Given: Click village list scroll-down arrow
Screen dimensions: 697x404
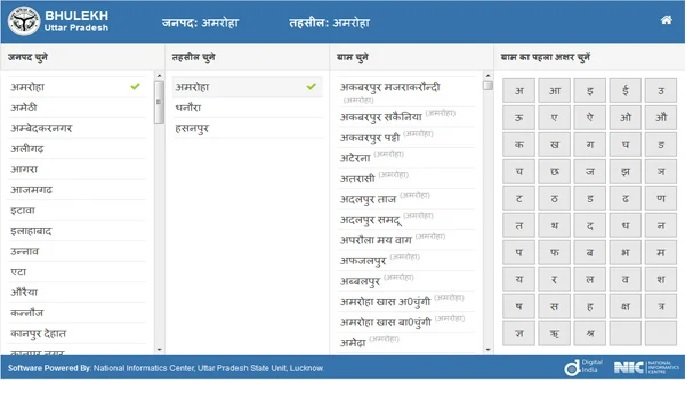Looking at the screenshot, I should [488, 350].
